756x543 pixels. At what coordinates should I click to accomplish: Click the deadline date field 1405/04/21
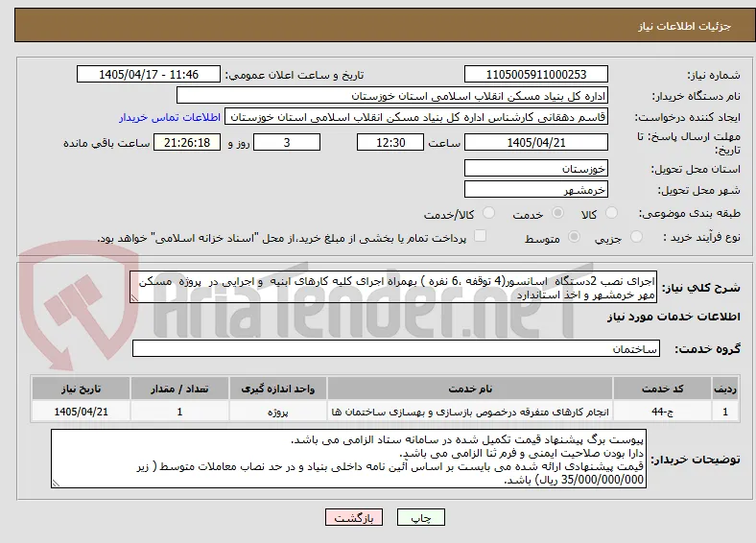point(535,142)
